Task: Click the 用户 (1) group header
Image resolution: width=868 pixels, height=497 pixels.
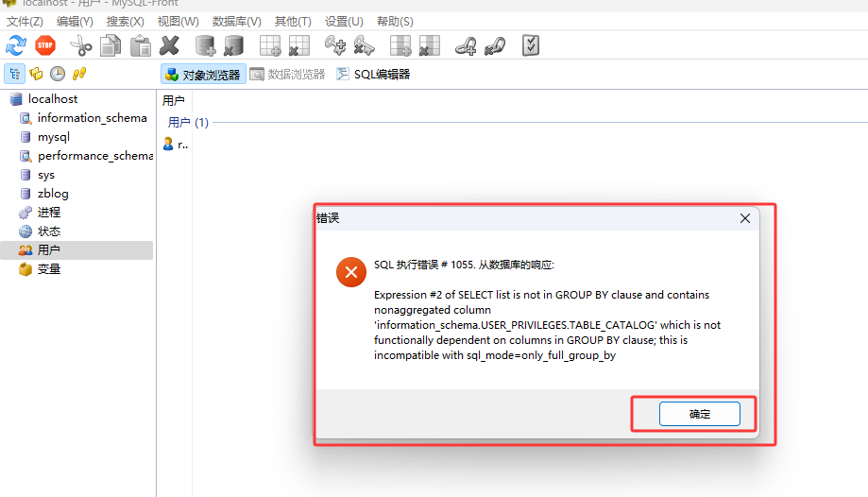Action: point(188,123)
